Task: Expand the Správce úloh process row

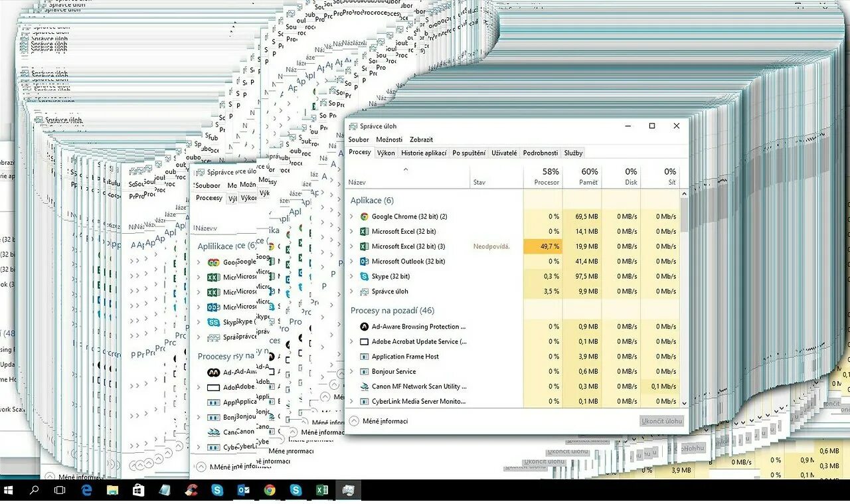Action: (x=352, y=292)
